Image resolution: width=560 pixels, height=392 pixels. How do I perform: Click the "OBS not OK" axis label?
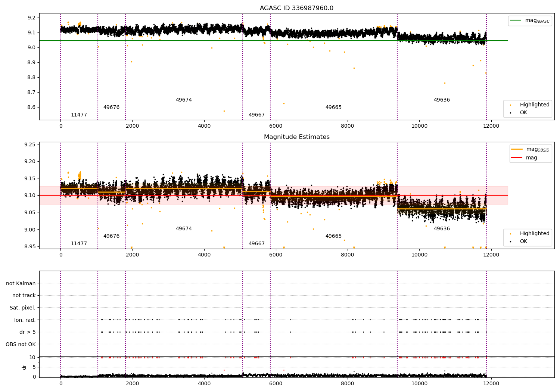[21, 344]
